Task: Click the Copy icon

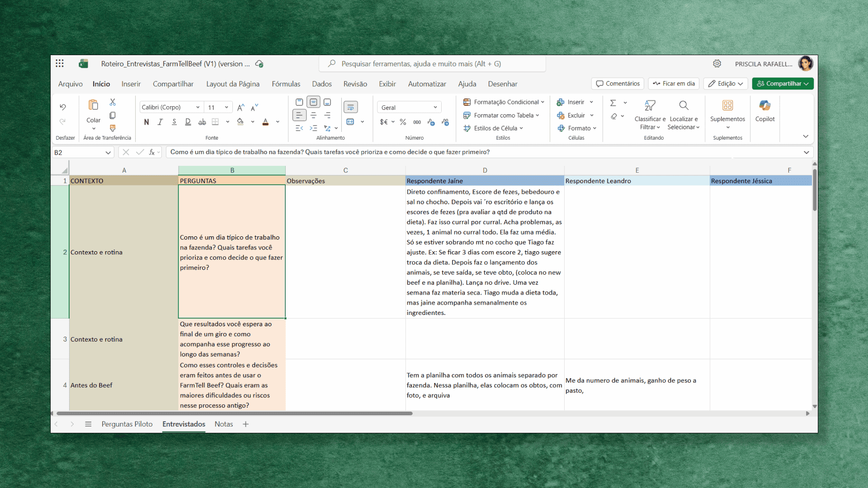Action: [x=113, y=115]
